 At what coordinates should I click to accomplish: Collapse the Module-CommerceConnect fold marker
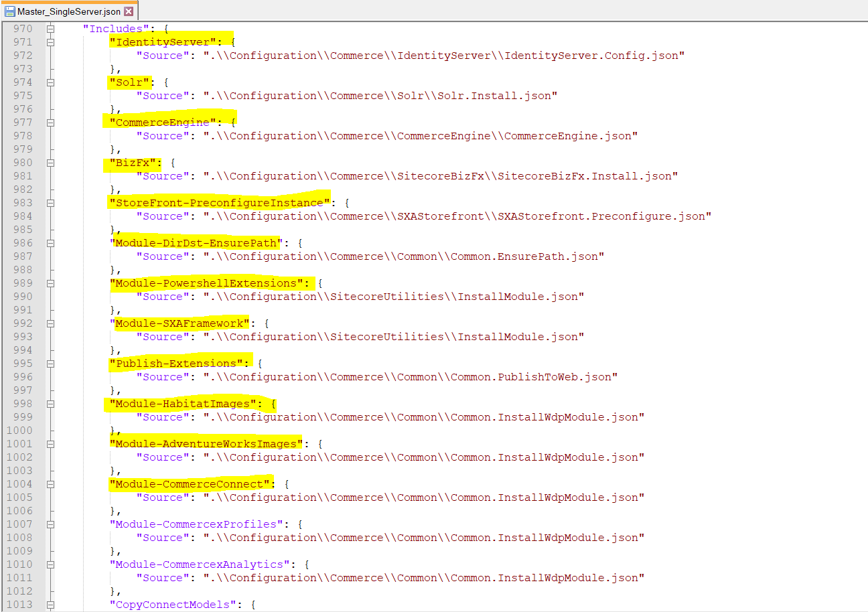50,484
